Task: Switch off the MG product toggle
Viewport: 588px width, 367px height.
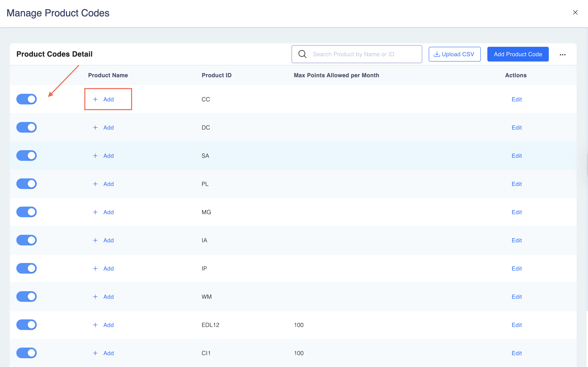Action: coord(26,212)
